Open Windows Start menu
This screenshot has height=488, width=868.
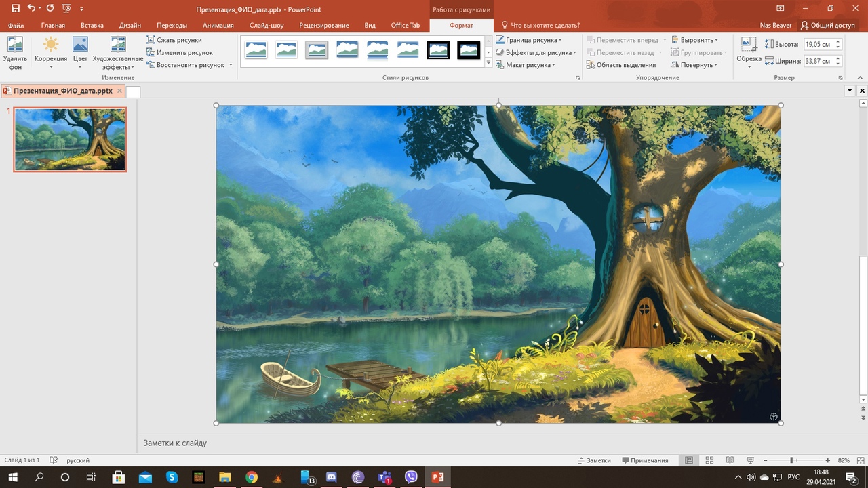pos(12,478)
